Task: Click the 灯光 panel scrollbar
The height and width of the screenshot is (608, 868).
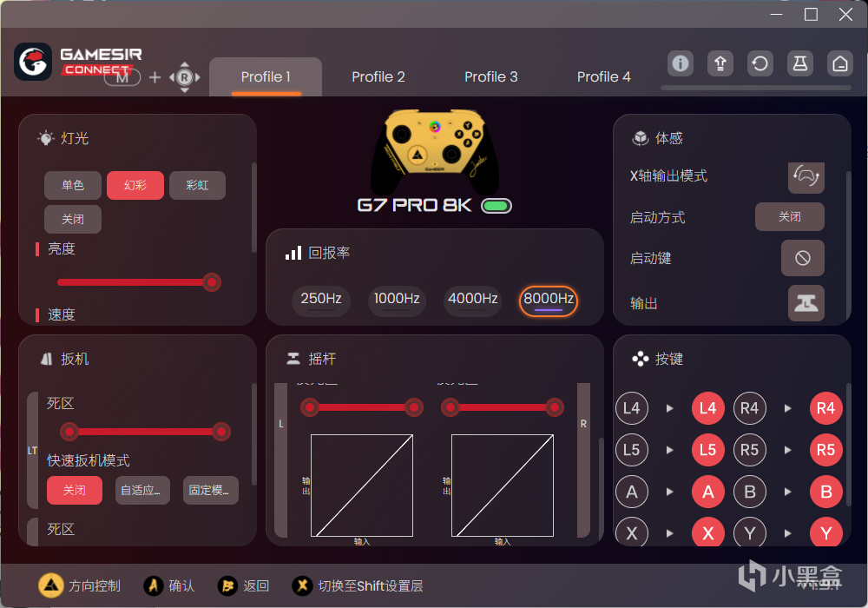Action: click(x=253, y=208)
